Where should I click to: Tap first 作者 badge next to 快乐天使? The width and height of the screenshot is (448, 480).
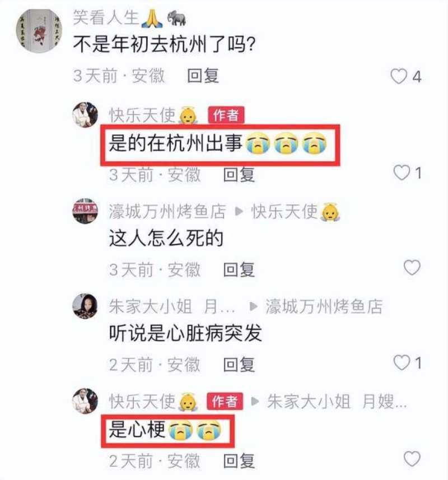pyautogui.click(x=226, y=115)
